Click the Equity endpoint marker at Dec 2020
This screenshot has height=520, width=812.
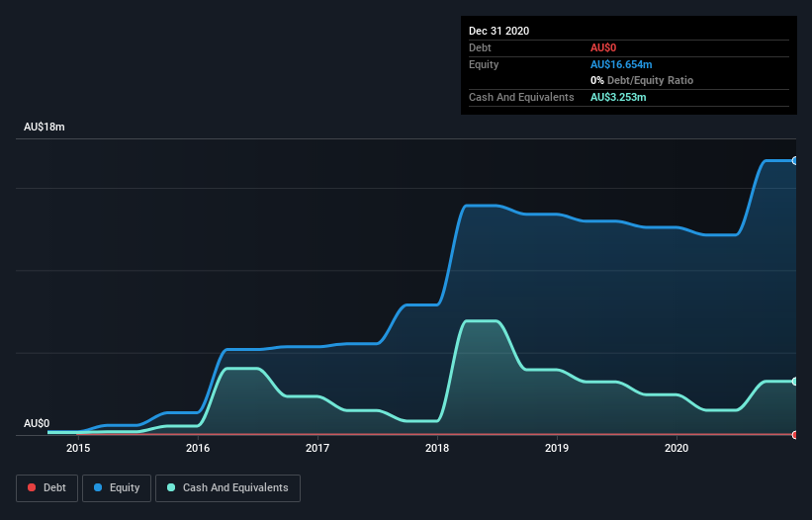pos(795,161)
